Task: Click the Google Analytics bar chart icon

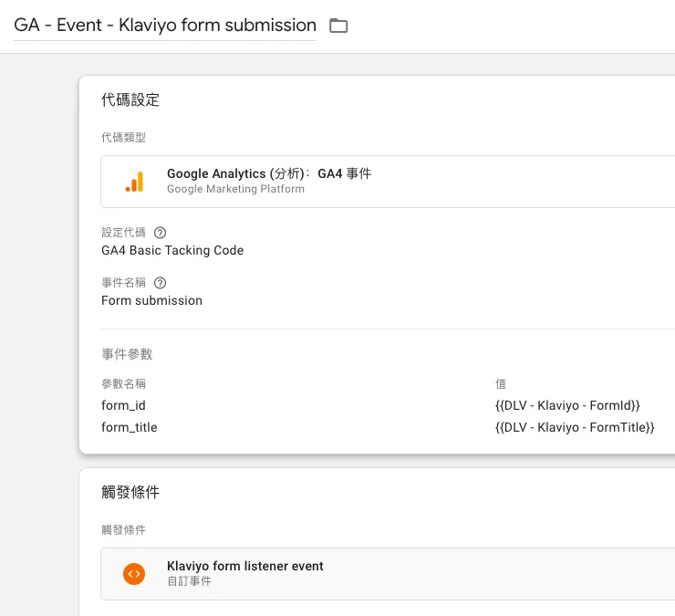Action: point(134,182)
